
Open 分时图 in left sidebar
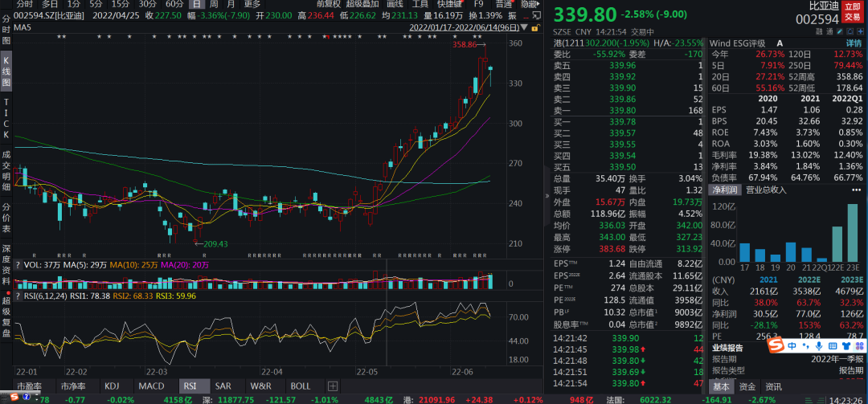[x=6, y=30]
